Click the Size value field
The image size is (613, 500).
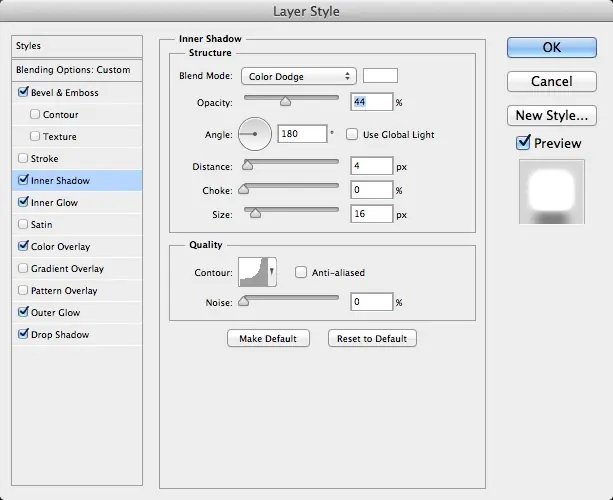click(371, 214)
